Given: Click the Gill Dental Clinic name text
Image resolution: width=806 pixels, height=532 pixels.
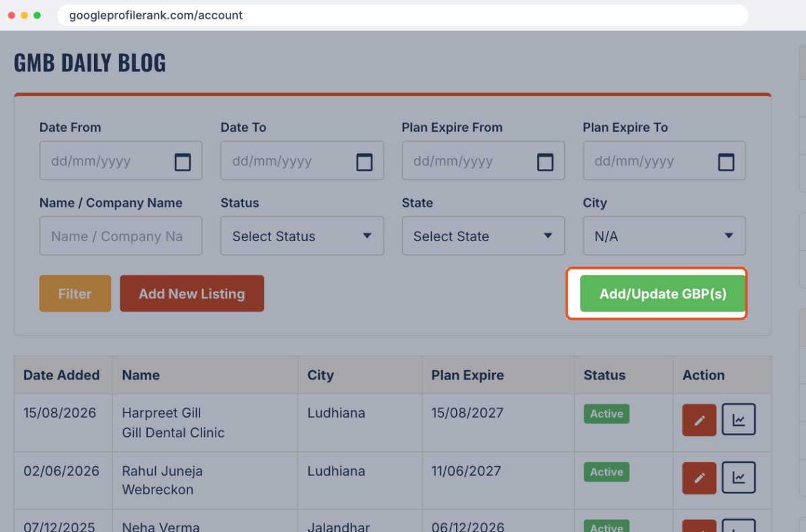Looking at the screenshot, I should (173, 433).
